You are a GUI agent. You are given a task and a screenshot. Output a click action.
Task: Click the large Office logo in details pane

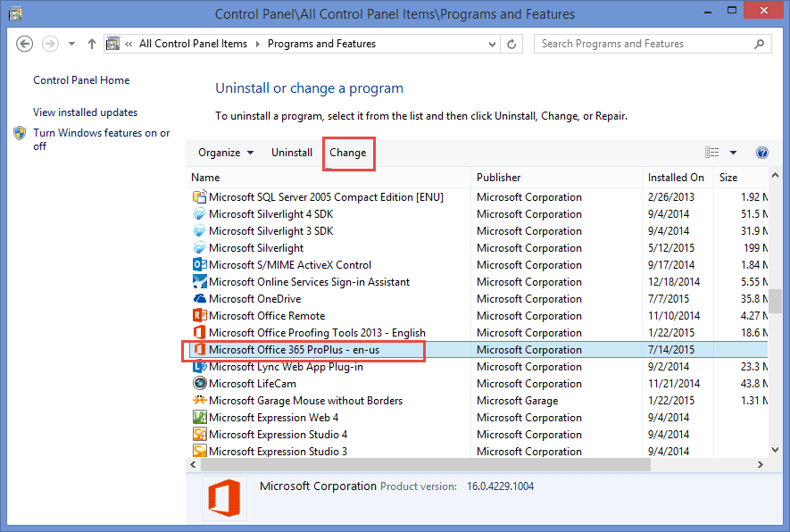(224, 498)
